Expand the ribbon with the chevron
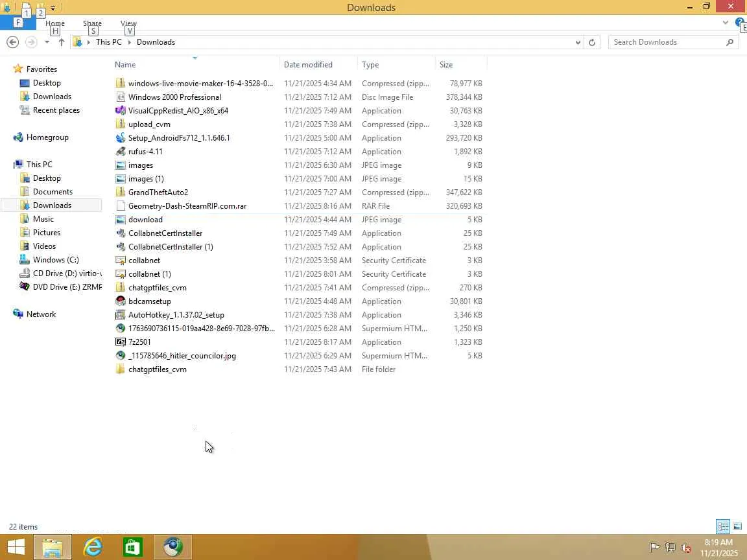 [x=726, y=23]
